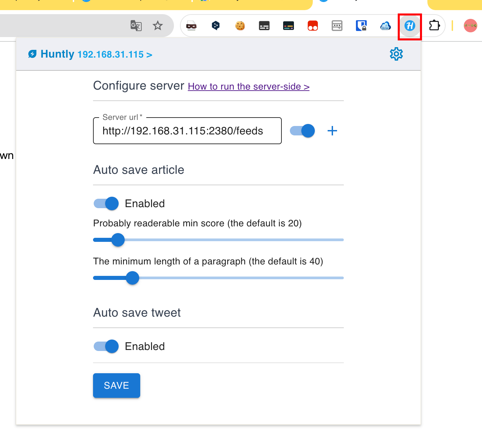
Task: Add another server url with plus icon
Action: click(x=332, y=131)
